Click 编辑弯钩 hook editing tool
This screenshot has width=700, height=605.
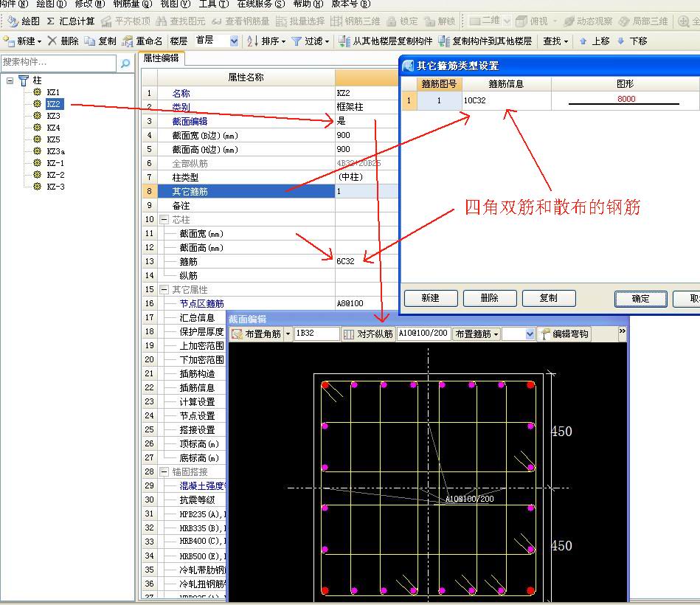565,334
